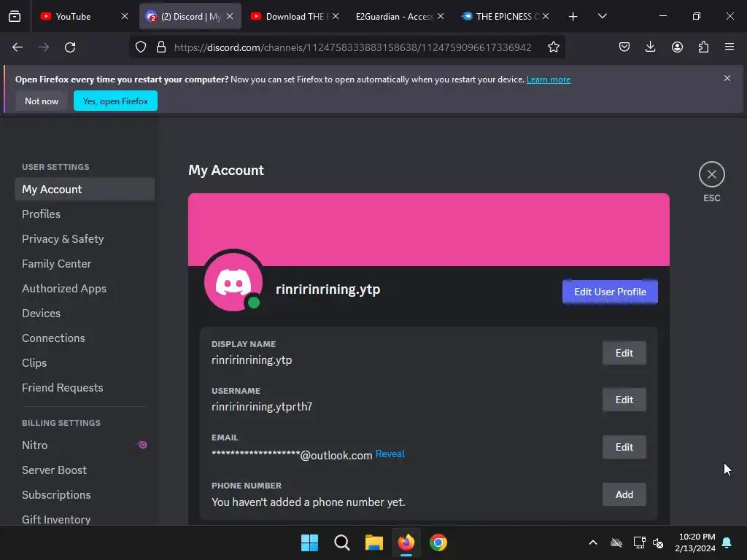Image resolution: width=747 pixels, height=560 pixels.
Task: Close settings with the ESC circle button
Action: click(712, 174)
